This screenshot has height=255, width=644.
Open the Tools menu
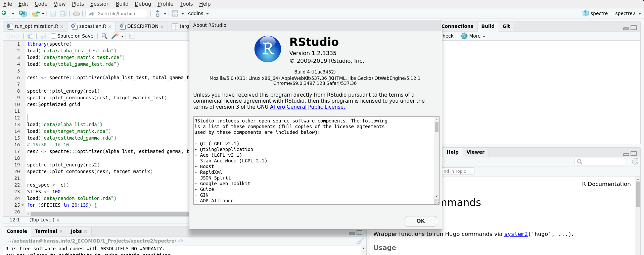[x=186, y=4]
